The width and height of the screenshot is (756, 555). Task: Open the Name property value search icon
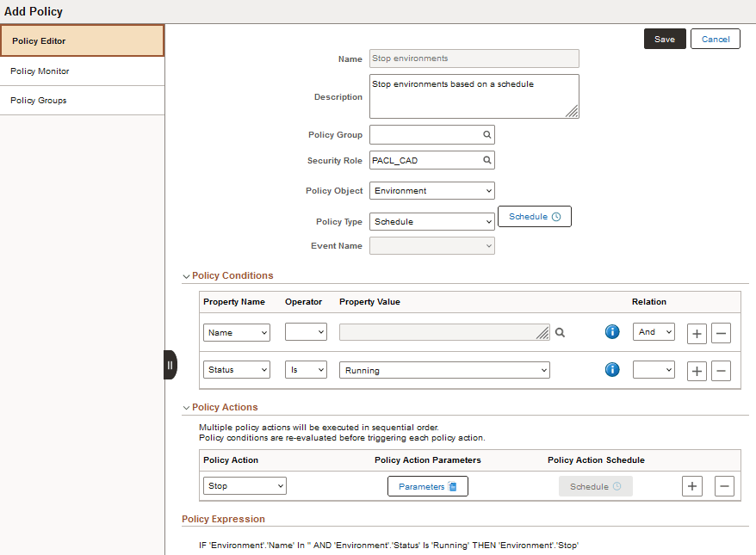pyautogui.click(x=560, y=332)
